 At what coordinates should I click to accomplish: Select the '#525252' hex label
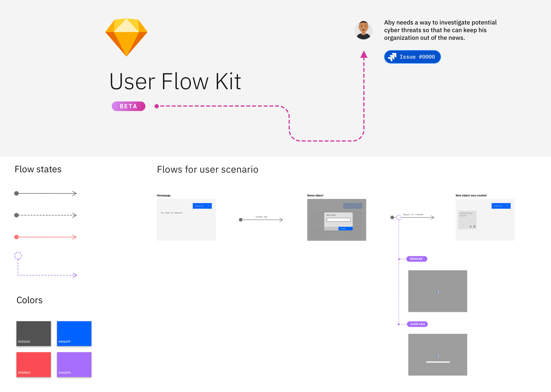point(24,342)
